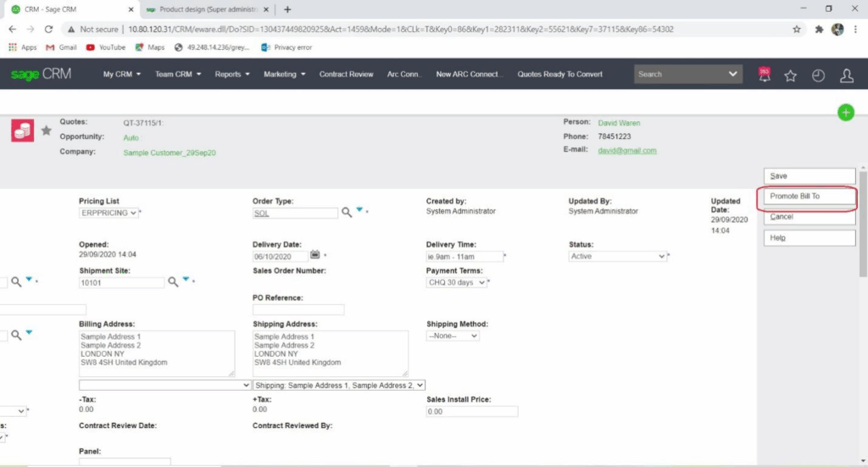Click the Promote Bill To button
The width and height of the screenshot is (868, 467).
tap(808, 197)
